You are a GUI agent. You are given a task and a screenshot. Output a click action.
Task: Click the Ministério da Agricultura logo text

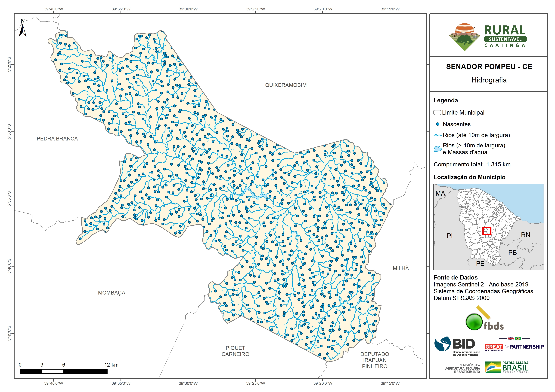(463, 368)
